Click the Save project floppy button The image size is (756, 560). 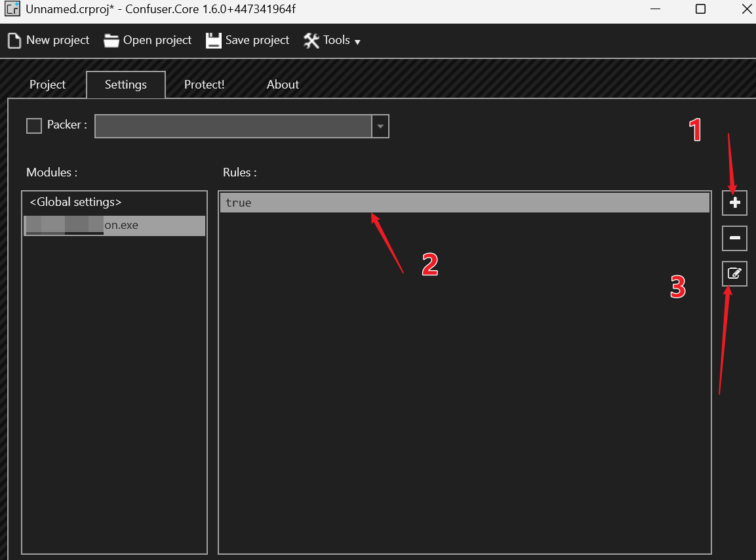pos(247,40)
